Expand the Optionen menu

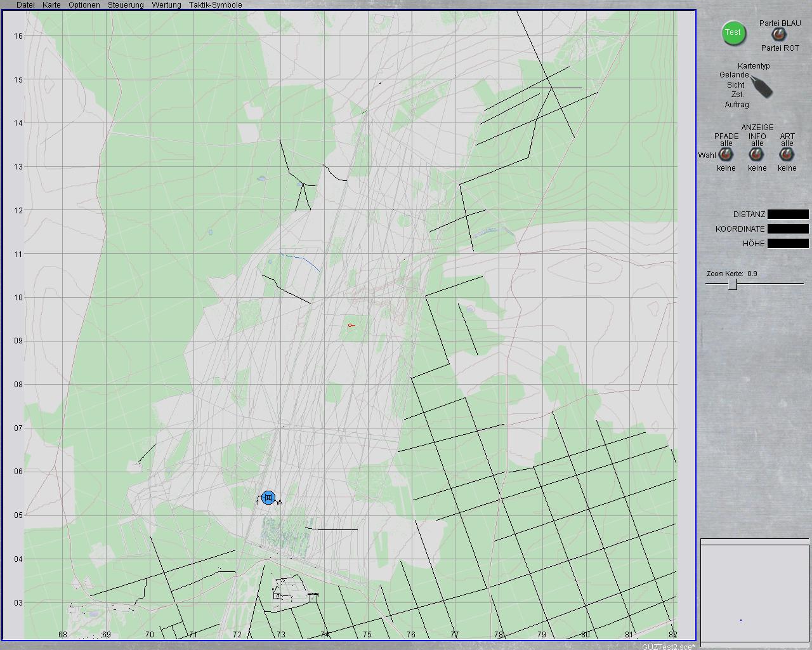click(84, 5)
